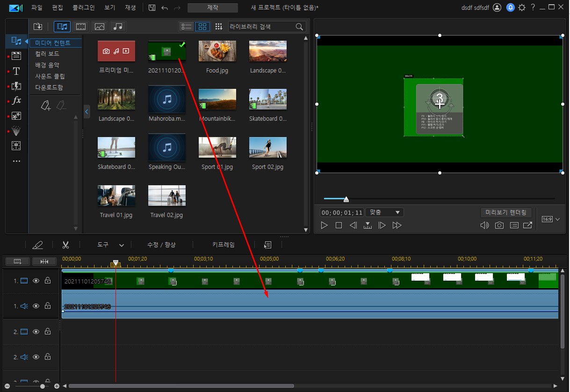Collapse the library side panel chevron

[x=87, y=111]
